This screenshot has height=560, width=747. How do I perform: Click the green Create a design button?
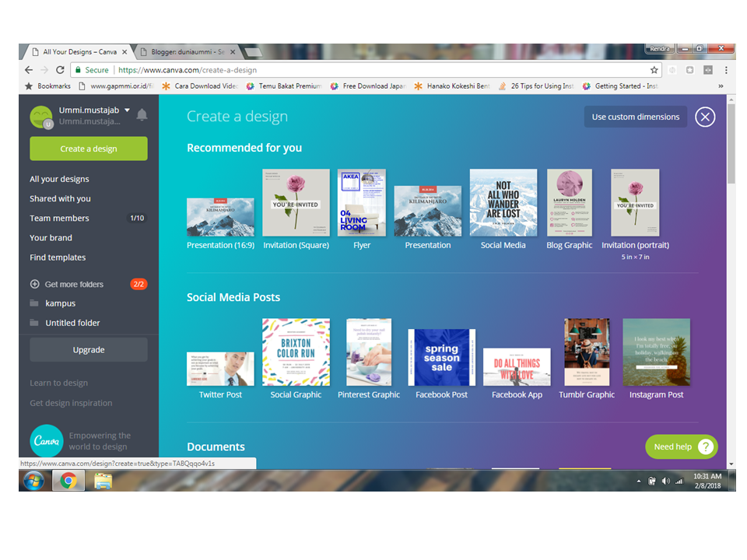pyautogui.click(x=89, y=149)
